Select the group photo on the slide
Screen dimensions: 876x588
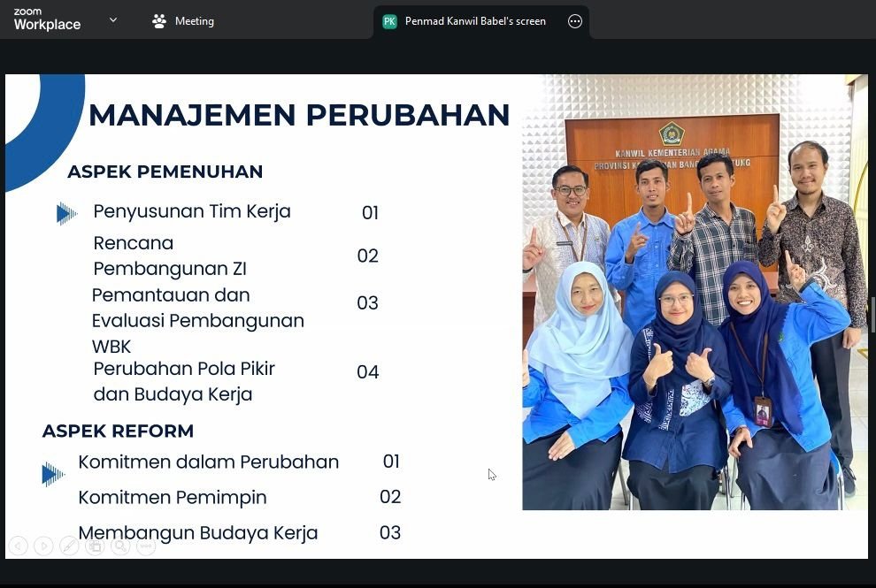pos(694,292)
